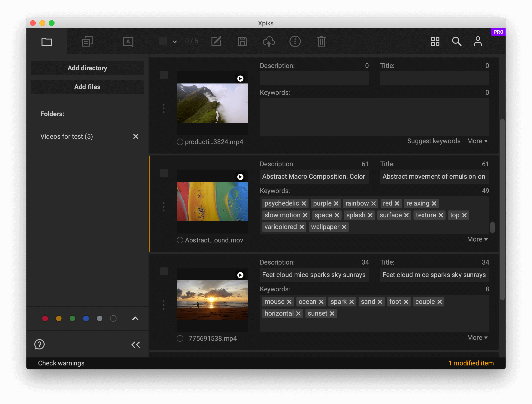Switch to the folder files tab
Viewport: 532px width, 404px height.
47,41
